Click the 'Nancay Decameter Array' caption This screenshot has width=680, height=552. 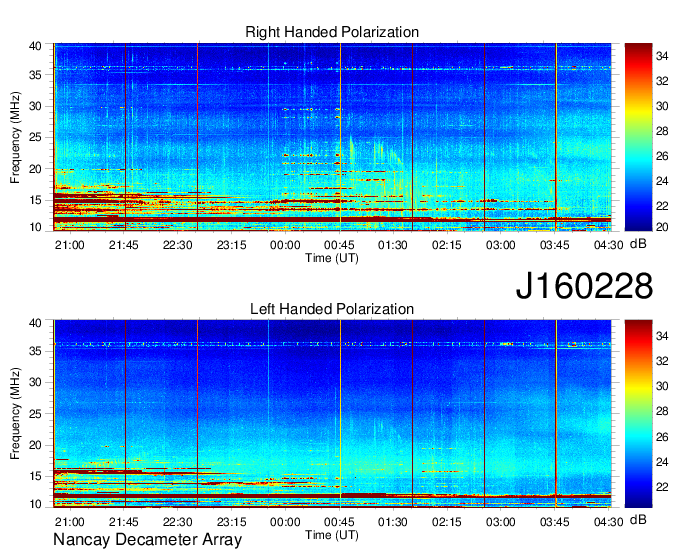coord(147,540)
